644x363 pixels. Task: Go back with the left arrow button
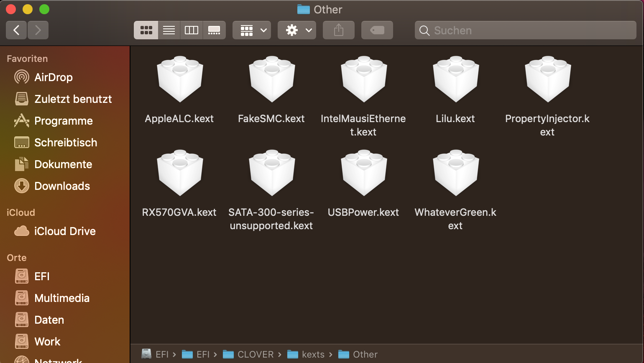coord(17,30)
